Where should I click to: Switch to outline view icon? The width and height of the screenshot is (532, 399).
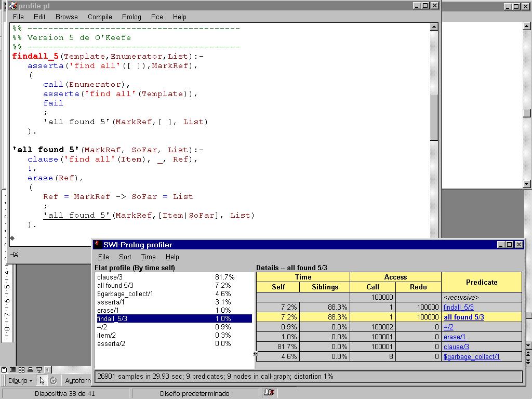click(12, 370)
